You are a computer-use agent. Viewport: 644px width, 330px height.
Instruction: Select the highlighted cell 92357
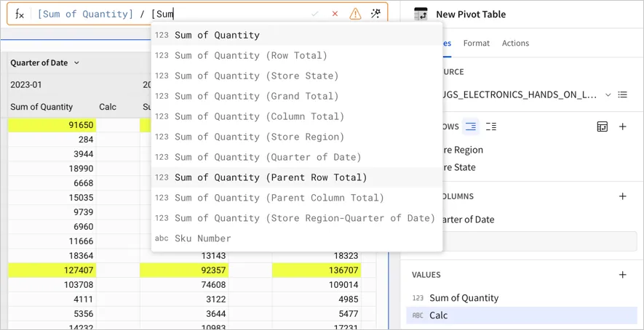(x=184, y=270)
